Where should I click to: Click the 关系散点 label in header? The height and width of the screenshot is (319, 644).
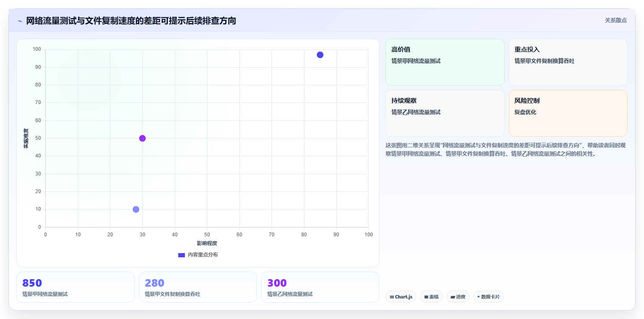(x=615, y=20)
